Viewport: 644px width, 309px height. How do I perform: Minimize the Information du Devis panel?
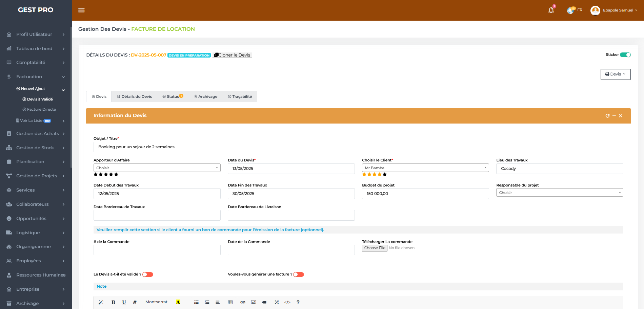[x=614, y=116]
